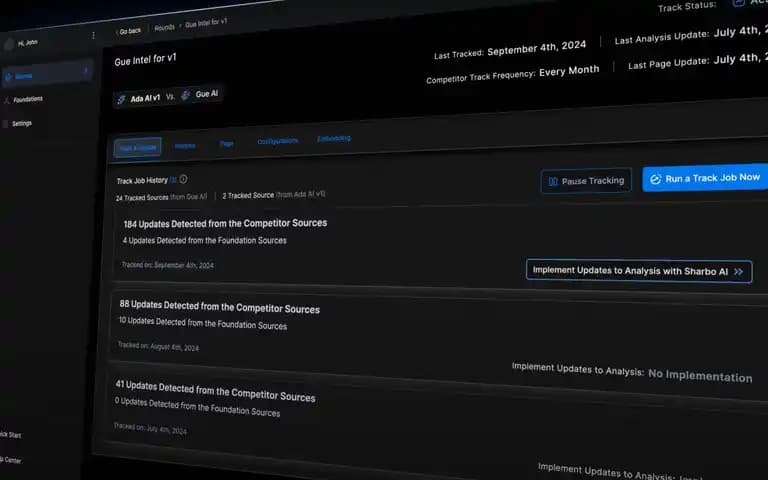Click 2 Tracked Source text
This screenshot has width=768, height=480.
(x=248, y=195)
